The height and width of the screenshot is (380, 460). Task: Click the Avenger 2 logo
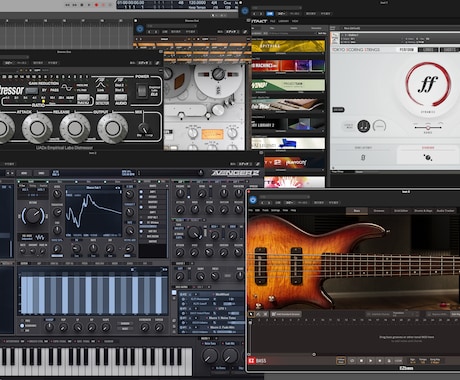click(x=235, y=173)
